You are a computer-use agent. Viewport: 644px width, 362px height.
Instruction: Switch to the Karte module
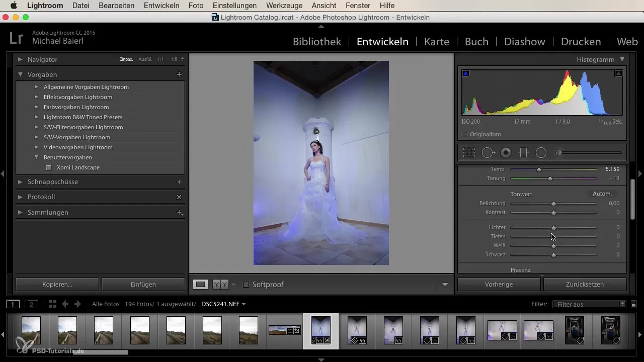(x=437, y=42)
